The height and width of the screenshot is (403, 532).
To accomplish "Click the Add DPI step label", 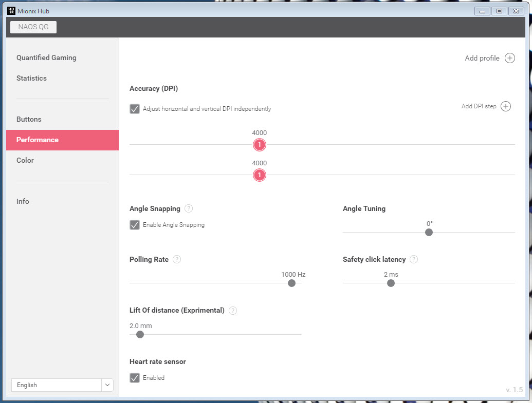I will click(479, 106).
